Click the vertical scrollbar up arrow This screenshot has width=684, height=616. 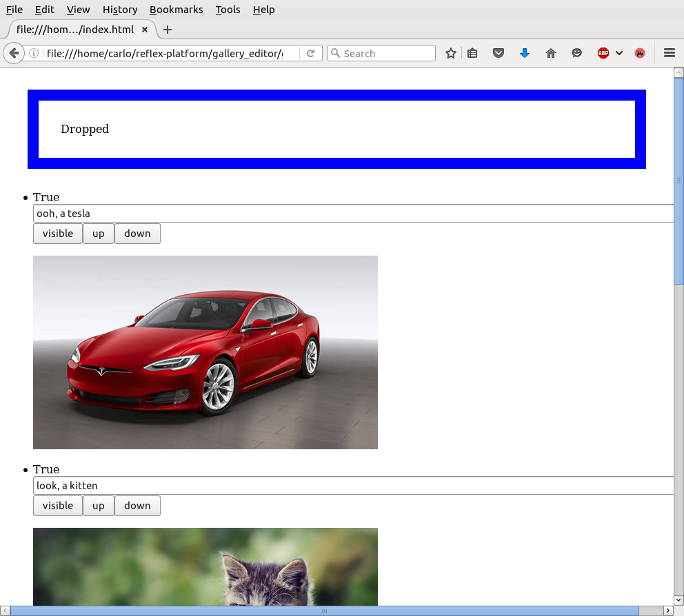[678, 73]
